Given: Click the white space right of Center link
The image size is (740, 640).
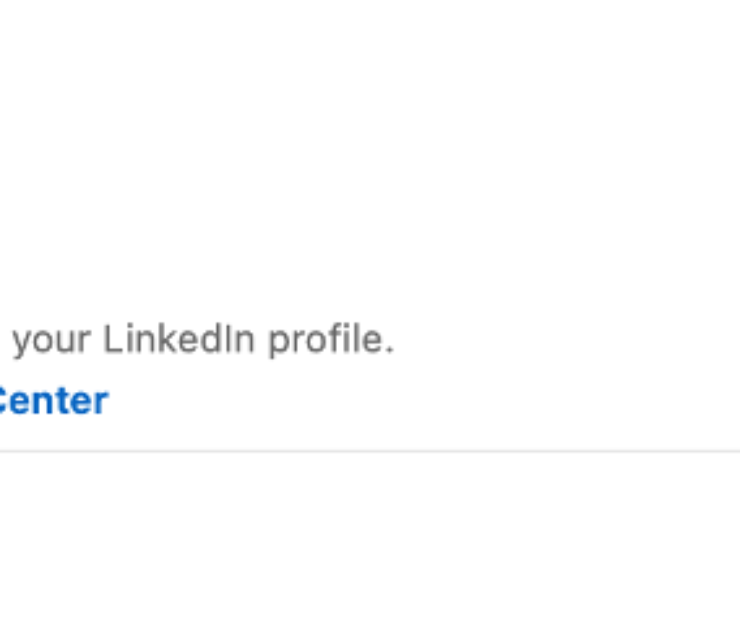Looking at the screenshot, I should pos(400,401).
